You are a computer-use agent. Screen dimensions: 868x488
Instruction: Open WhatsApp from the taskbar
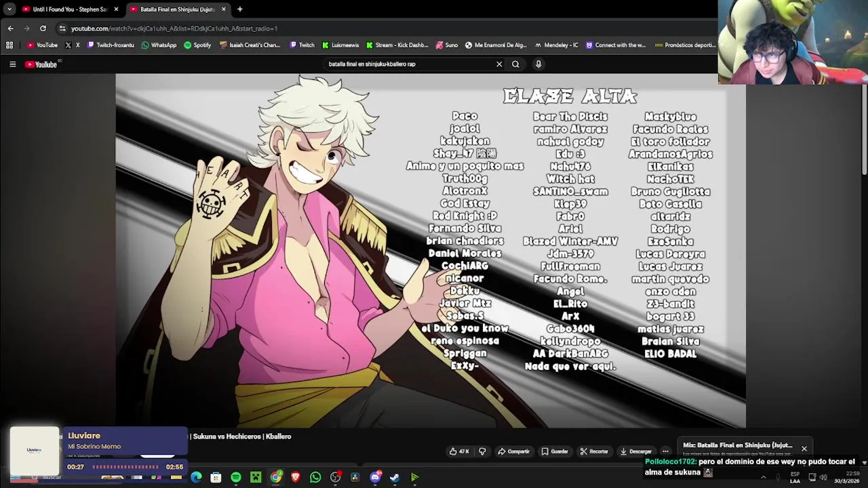[x=315, y=477]
